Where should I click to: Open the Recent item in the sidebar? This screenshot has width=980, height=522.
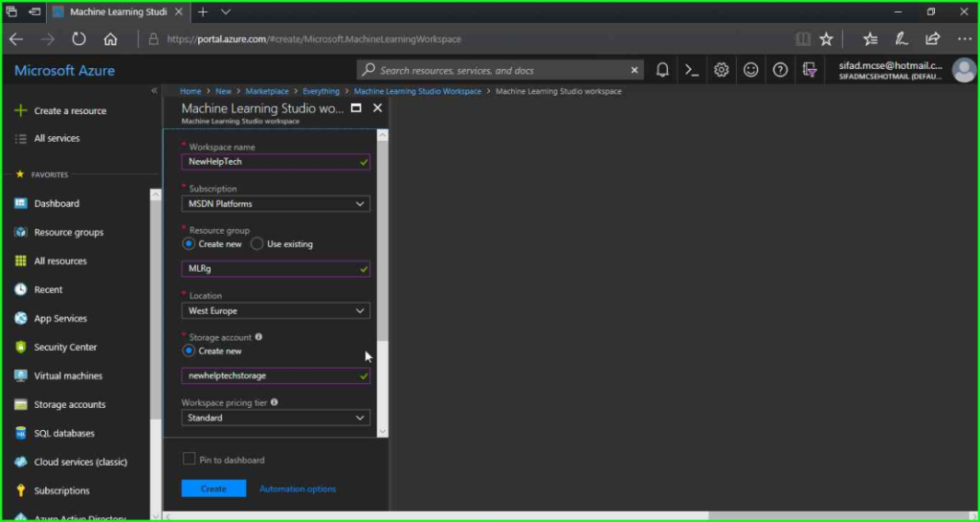click(48, 289)
